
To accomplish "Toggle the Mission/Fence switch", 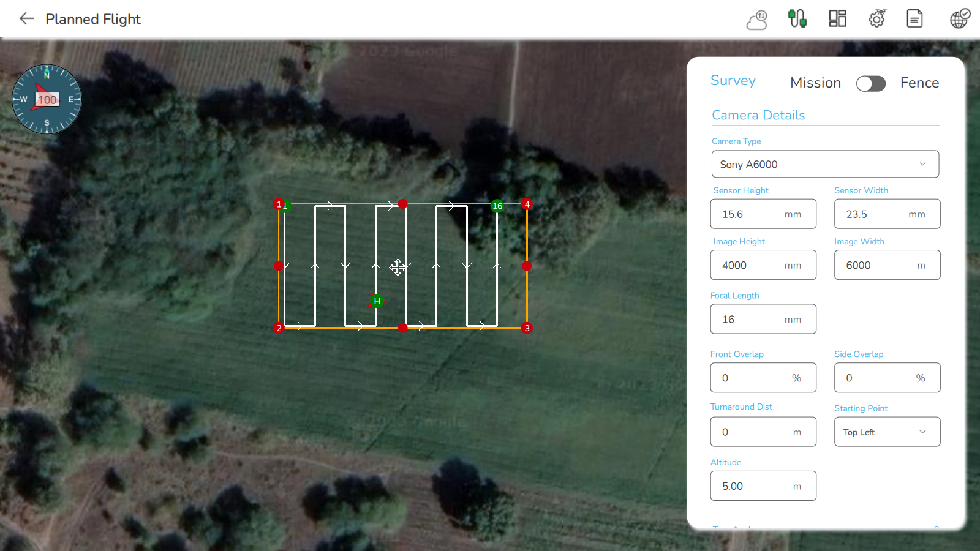I will pyautogui.click(x=870, y=83).
